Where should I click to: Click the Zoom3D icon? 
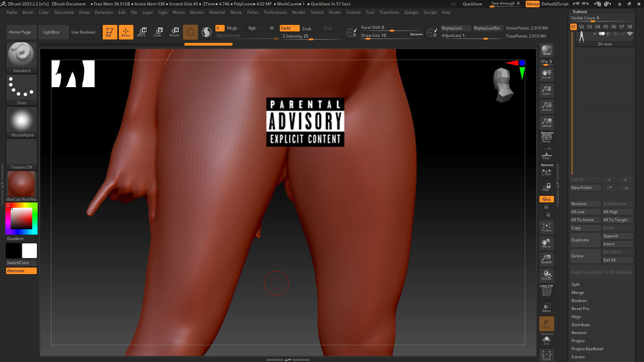(546, 259)
